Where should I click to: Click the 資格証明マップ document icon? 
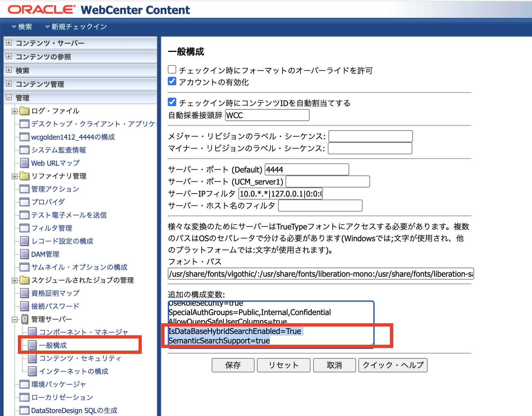pyautogui.click(x=24, y=293)
